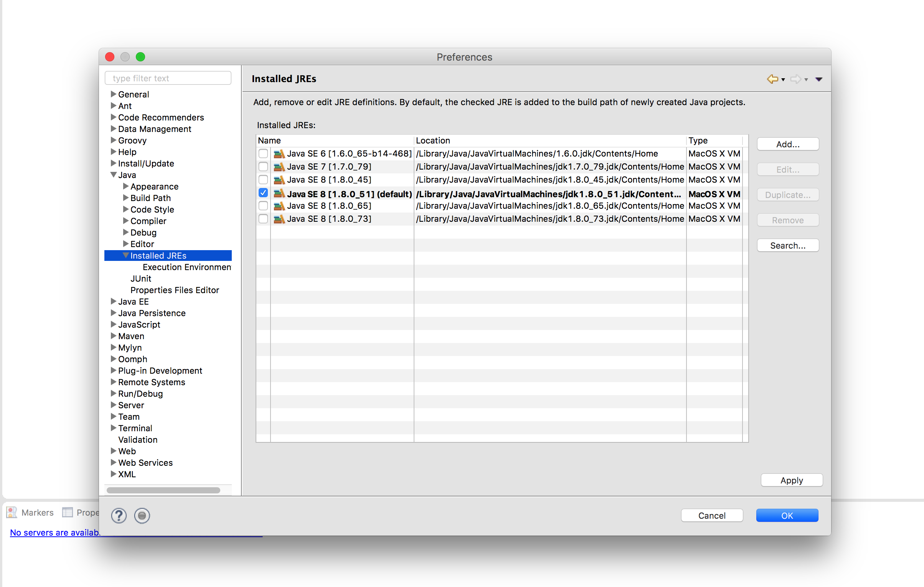
Task: Expand the Maven preferences node
Action: coord(114,336)
